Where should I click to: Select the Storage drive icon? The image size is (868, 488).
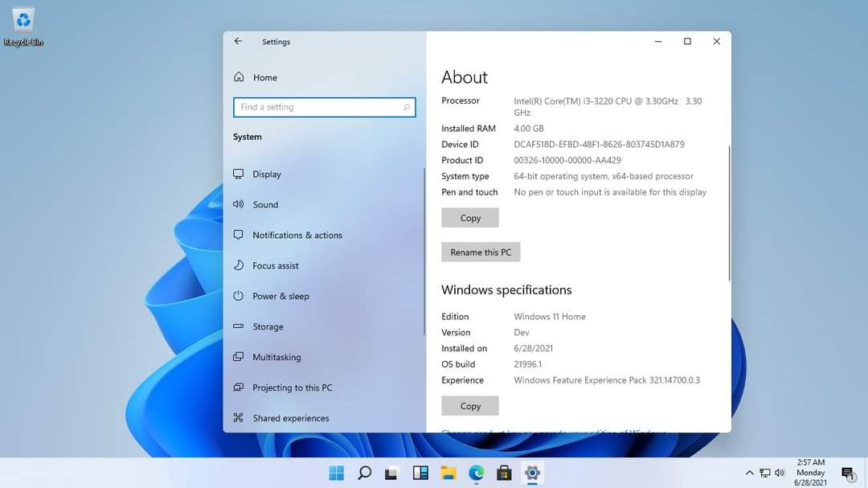(238, 326)
